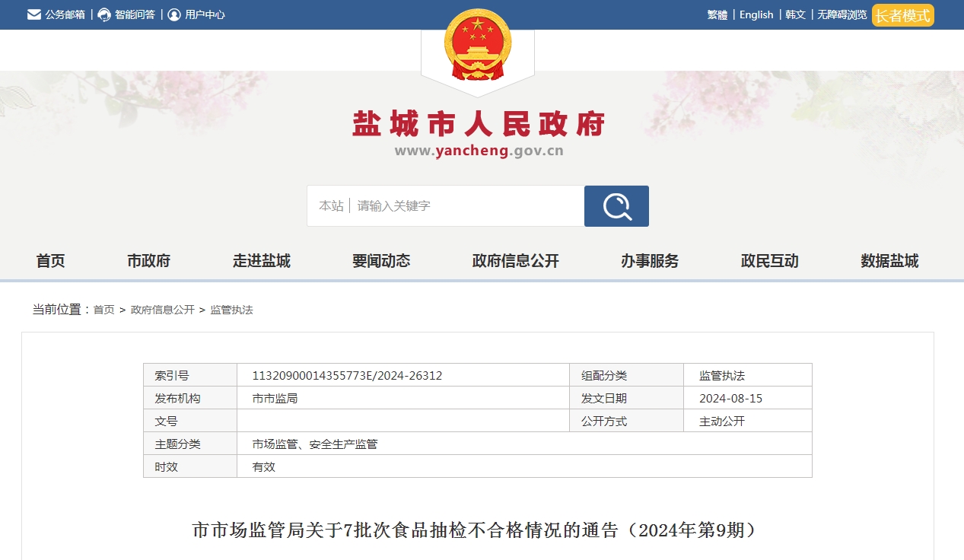Enable 长者模式 senior mode
This screenshot has width=964, height=560.
[903, 15]
